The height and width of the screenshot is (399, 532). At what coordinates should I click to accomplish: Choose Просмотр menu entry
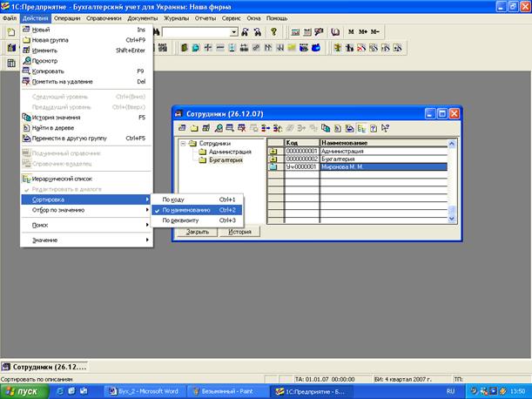coord(86,61)
